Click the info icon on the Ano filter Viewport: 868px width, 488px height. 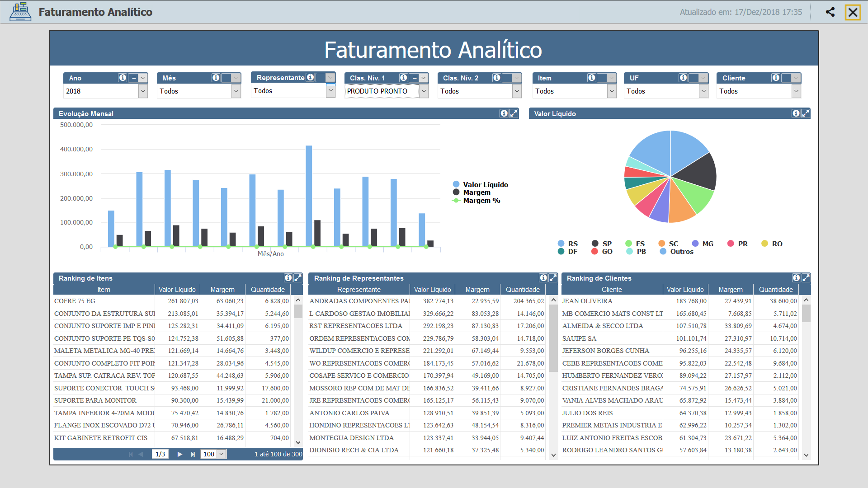(123, 77)
